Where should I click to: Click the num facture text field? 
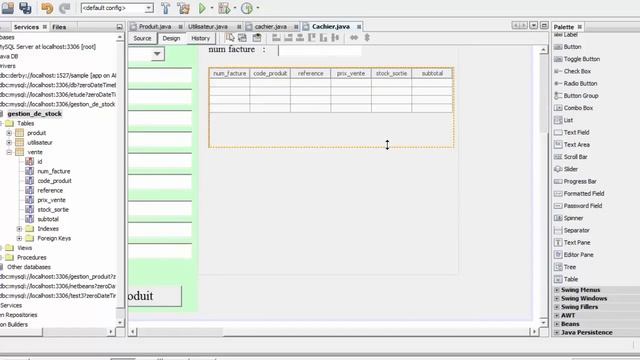pos(320,50)
